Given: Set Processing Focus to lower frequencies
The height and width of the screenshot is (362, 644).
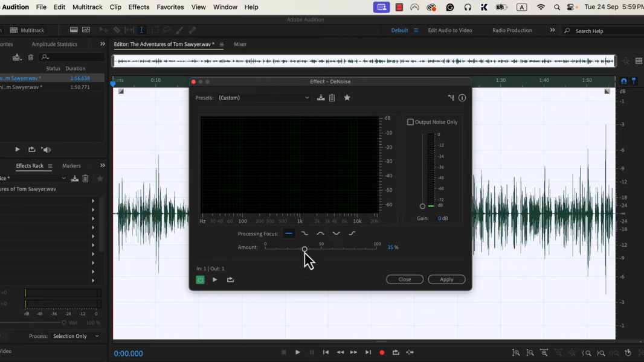Looking at the screenshot, I should coord(304,233).
